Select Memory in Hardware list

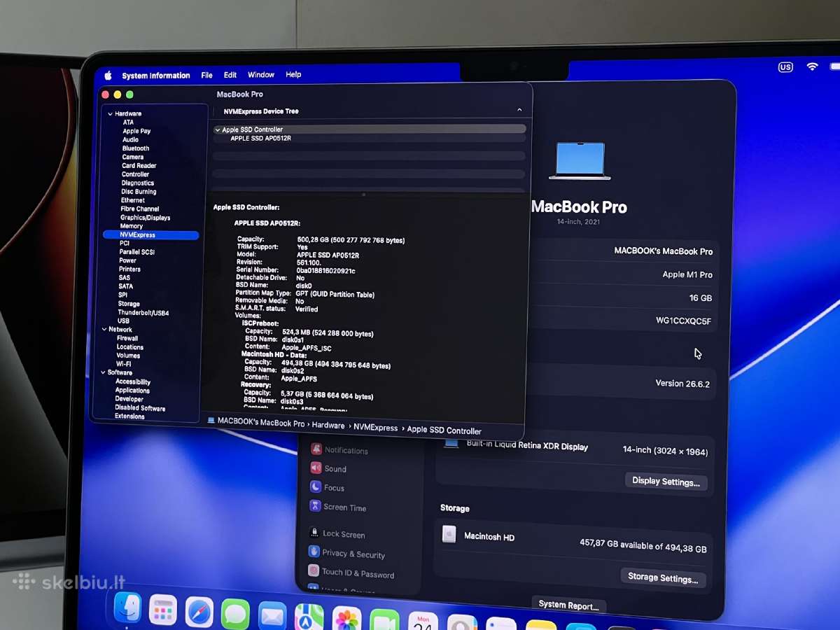pyautogui.click(x=131, y=226)
